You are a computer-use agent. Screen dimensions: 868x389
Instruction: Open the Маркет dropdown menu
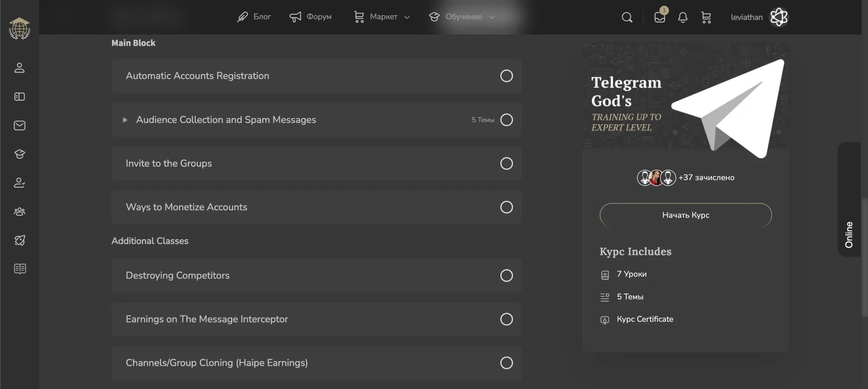pyautogui.click(x=383, y=17)
